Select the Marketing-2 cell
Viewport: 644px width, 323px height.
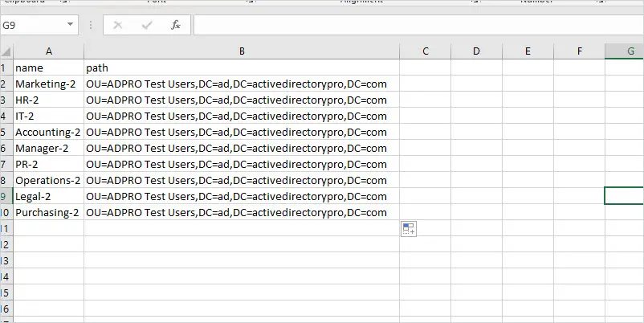[49, 84]
